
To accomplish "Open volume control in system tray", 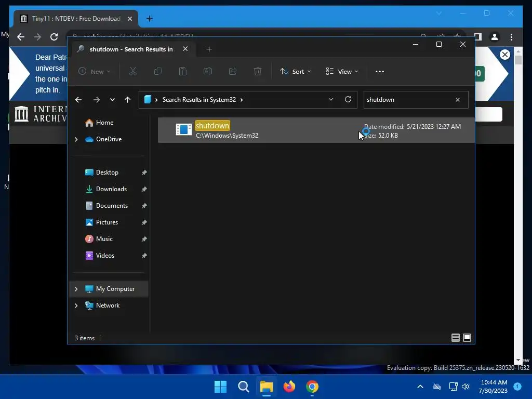I will (x=465, y=387).
